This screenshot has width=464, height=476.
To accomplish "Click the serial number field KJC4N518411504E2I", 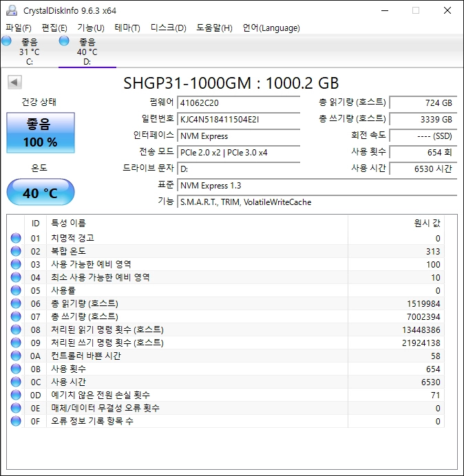I will pos(238,119).
